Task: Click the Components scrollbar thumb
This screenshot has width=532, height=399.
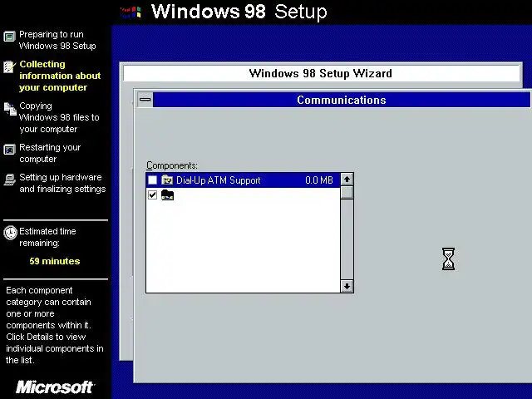Action: (347, 193)
